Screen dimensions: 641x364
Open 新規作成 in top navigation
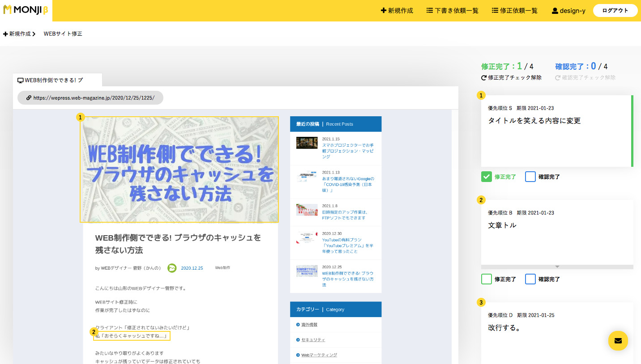click(x=397, y=10)
